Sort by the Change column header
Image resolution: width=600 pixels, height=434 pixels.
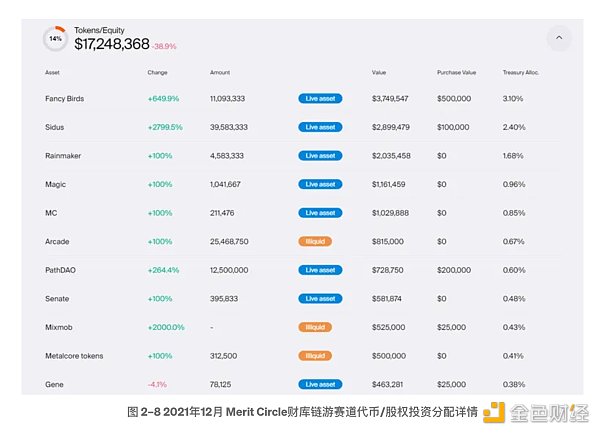point(157,73)
